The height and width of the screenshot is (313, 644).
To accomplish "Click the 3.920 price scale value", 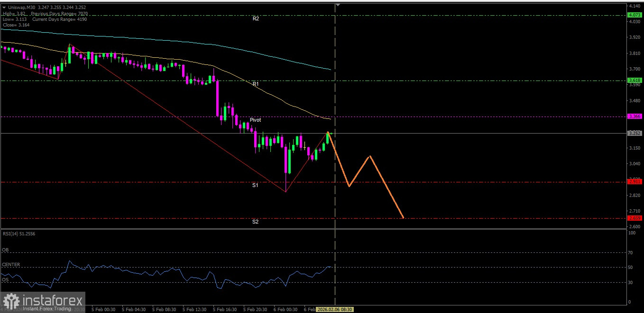I will pos(635,37).
